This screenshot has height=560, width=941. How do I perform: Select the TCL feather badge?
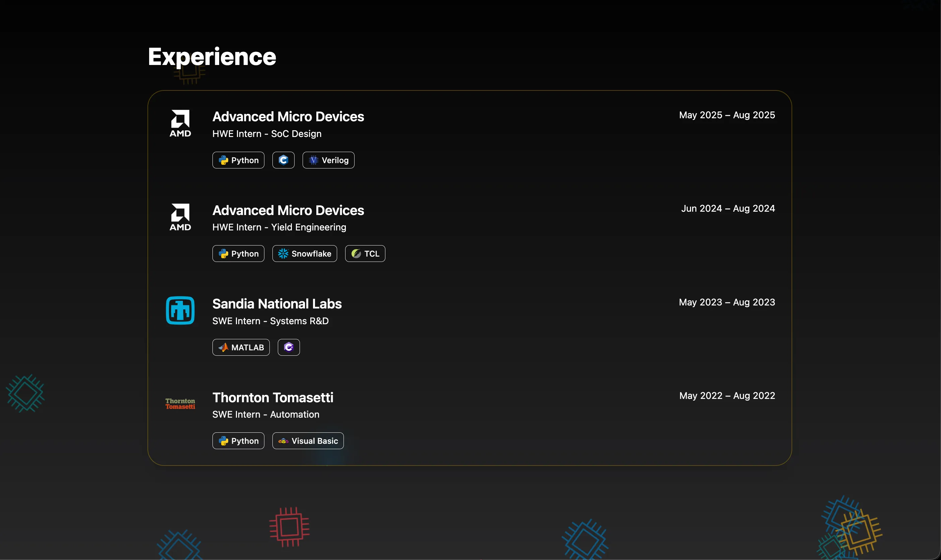pyautogui.click(x=364, y=253)
